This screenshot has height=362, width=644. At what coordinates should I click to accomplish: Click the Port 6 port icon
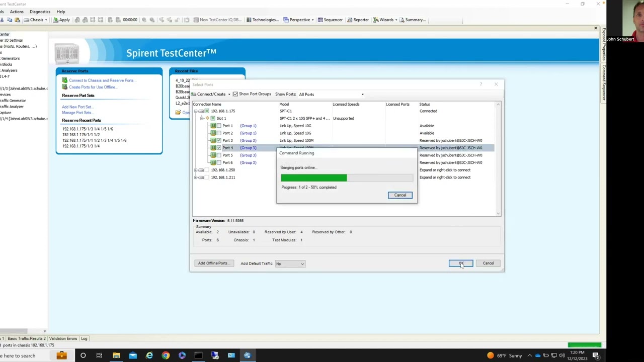[213, 162]
